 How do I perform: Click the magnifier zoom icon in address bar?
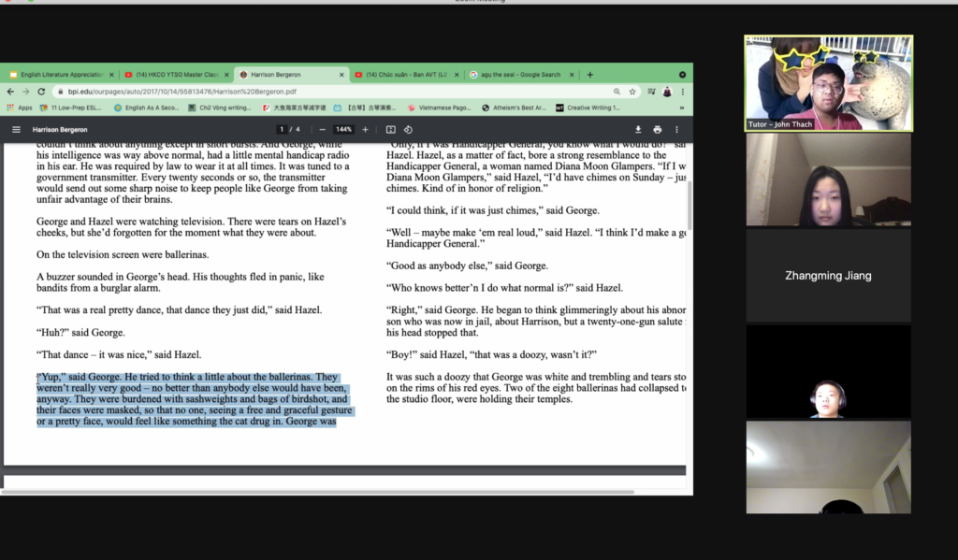tap(617, 92)
